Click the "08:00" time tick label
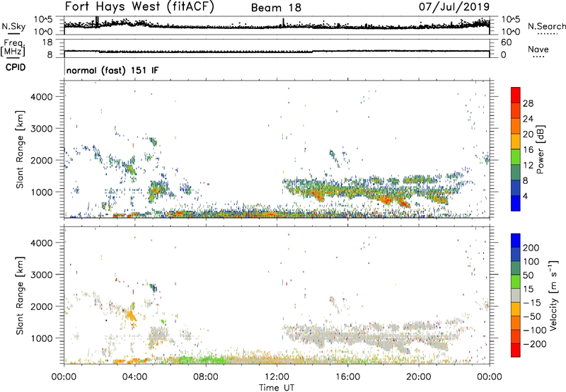 click(x=206, y=377)
